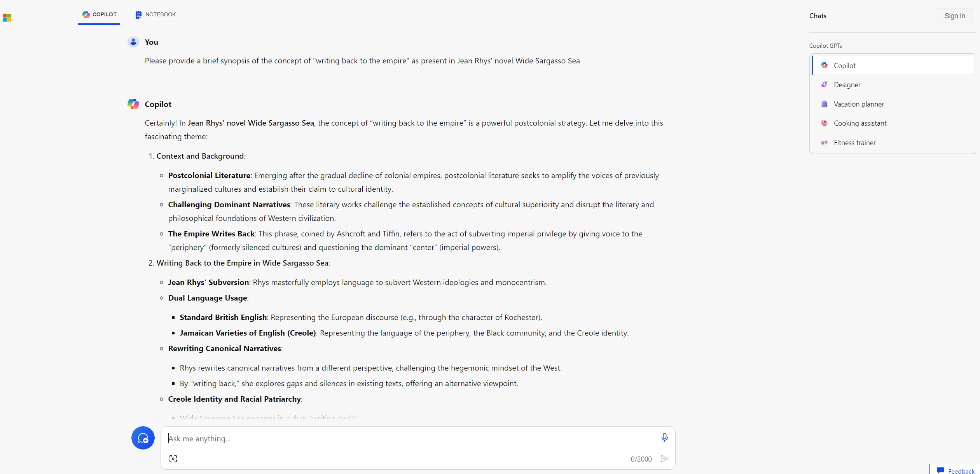
Task: Click the microphone icon in input field
Action: coord(664,437)
